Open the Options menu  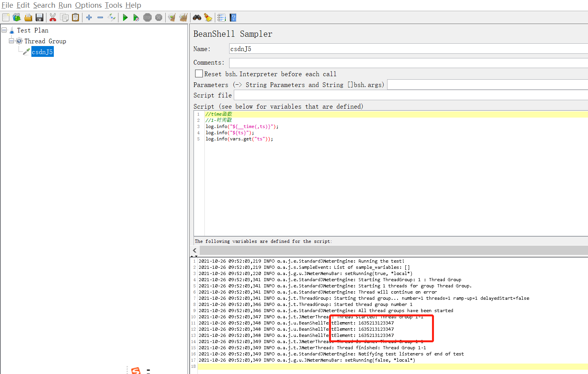click(x=88, y=5)
